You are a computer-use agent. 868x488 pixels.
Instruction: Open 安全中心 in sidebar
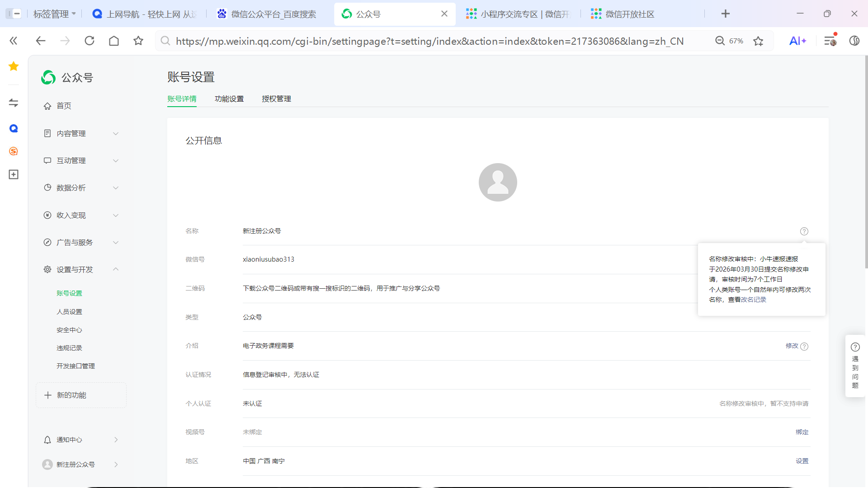[69, 330]
